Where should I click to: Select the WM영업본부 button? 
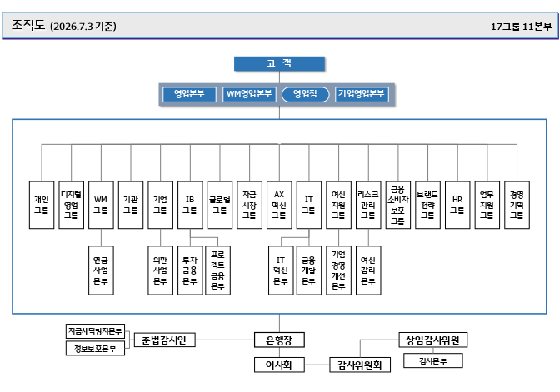[249, 94]
